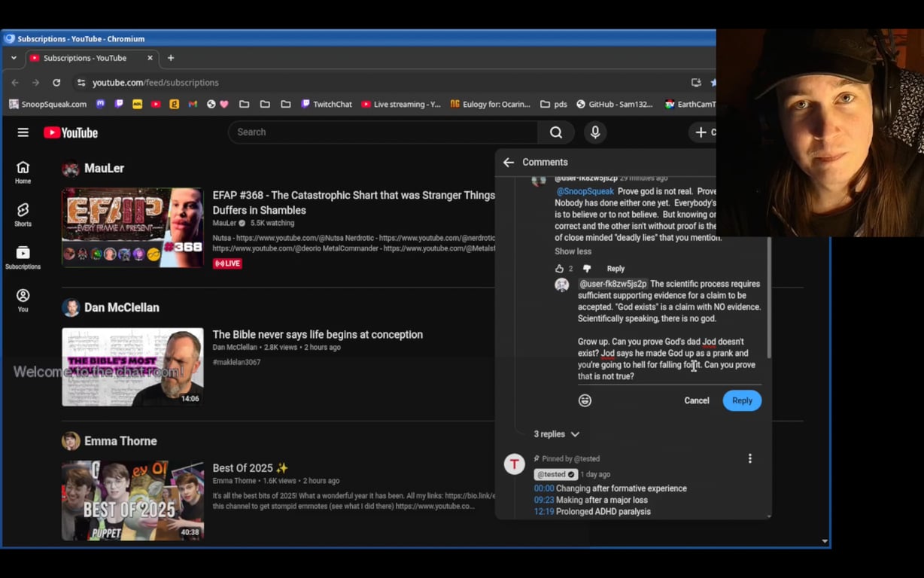This screenshot has height=578, width=924.
Task: Open the Live streaming bookmark
Action: pyautogui.click(x=401, y=104)
